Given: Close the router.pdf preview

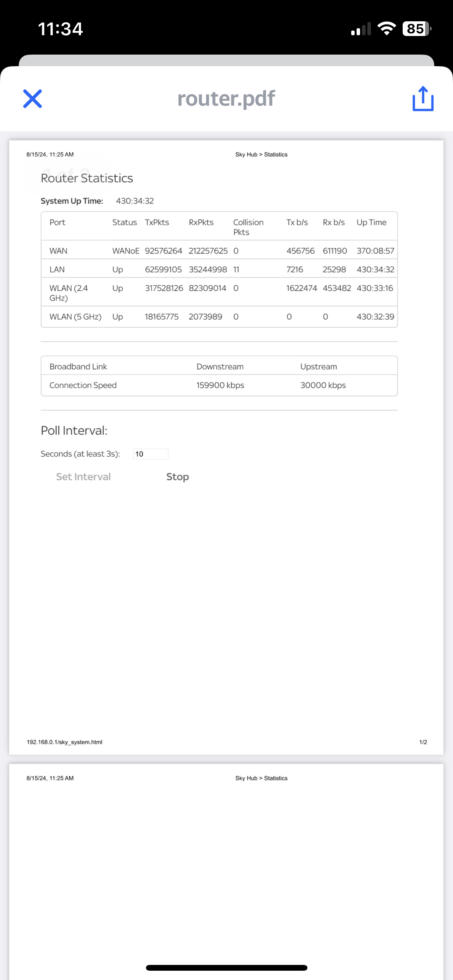Looking at the screenshot, I should (33, 99).
